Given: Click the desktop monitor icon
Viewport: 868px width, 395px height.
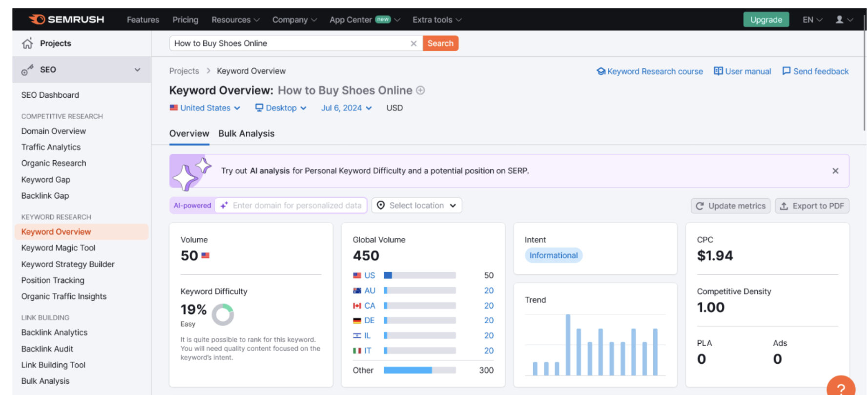Looking at the screenshot, I should point(259,108).
